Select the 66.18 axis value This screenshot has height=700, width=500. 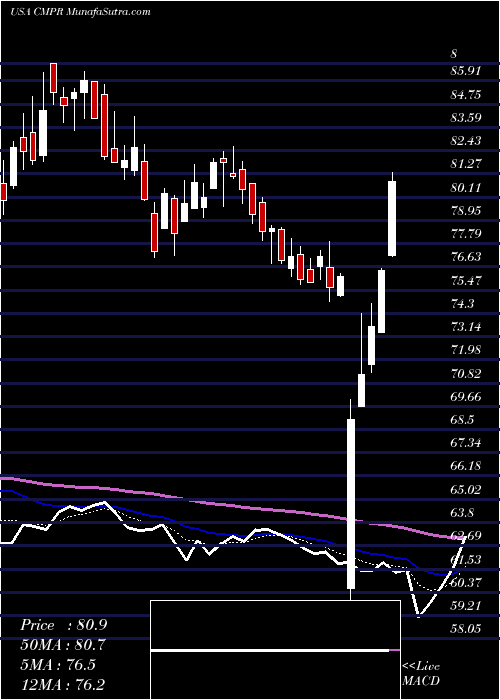click(466, 467)
